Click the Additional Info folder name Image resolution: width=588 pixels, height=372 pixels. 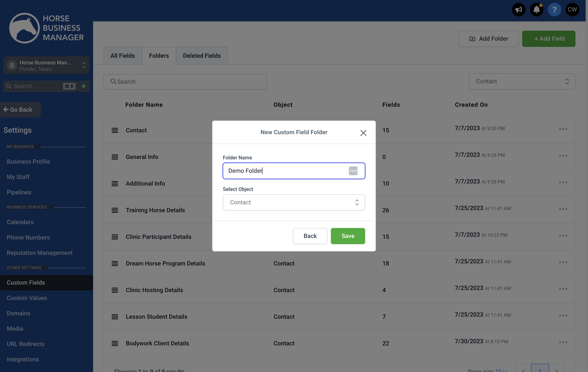(x=145, y=184)
